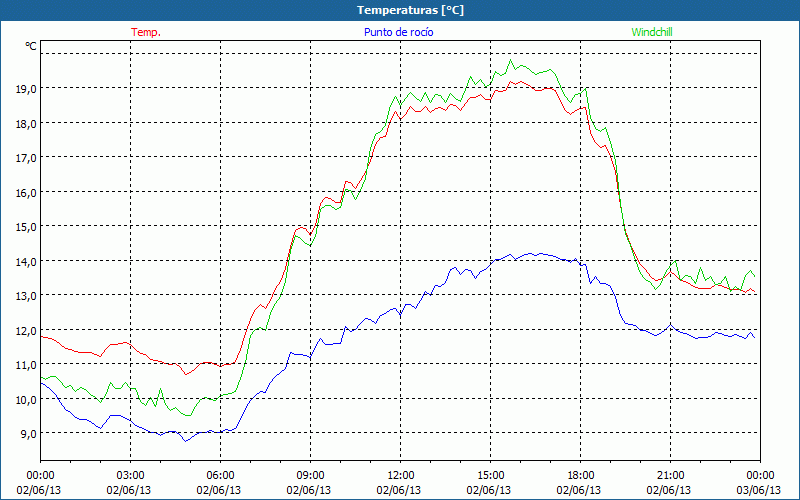Viewport: 800px width, 500px height.
Task: Click the 09:00 time axis label
Action: click(310, 476)
